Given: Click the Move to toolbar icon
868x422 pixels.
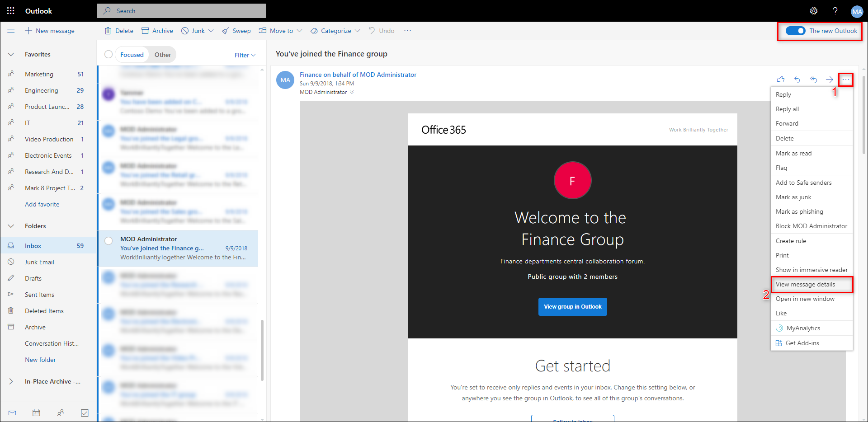Looking at the screenshot, I should 263,31.
